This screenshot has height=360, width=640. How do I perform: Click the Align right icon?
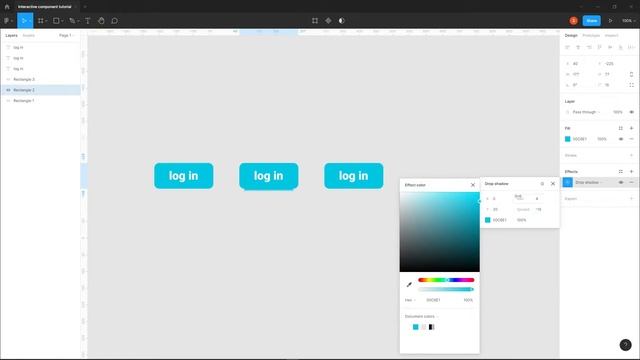589,47
